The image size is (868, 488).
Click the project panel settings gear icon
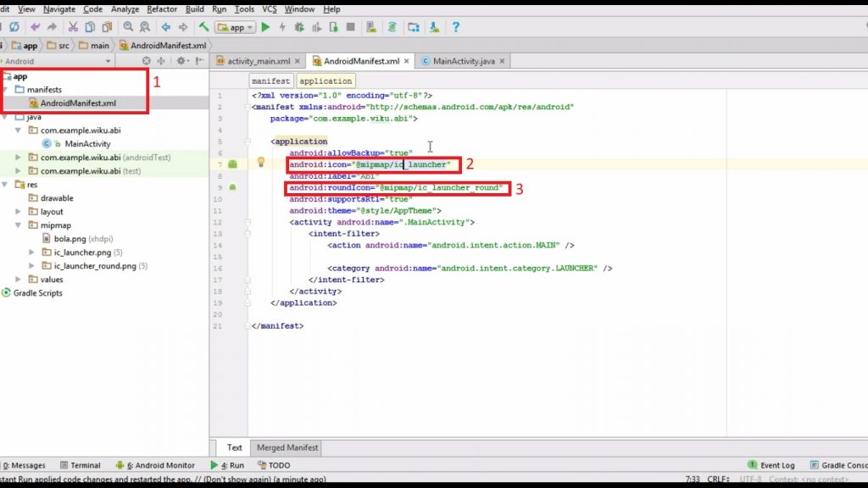pyautogui.click(x=181, y=61)
